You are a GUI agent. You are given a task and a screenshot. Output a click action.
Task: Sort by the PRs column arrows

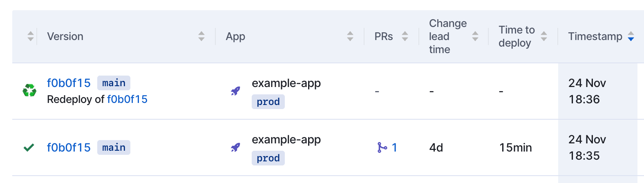(405, 36)
